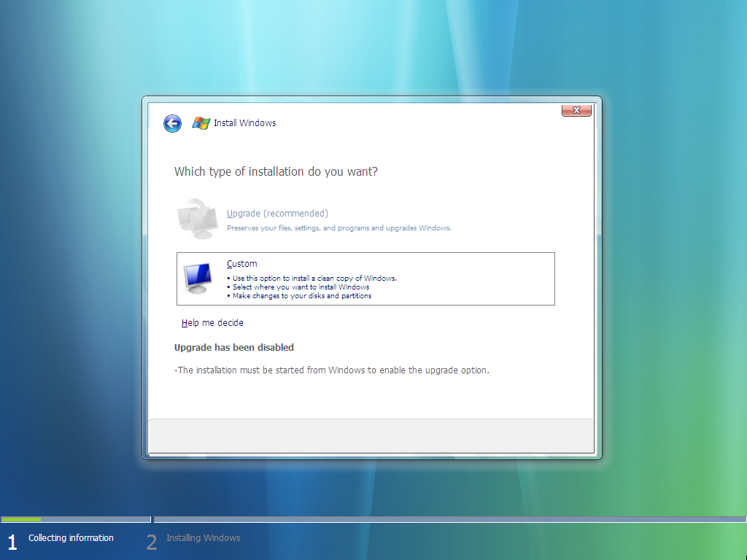Click the Installing Windows progress bar segment
Viewport: 747px width, 560px height.
click(449, 519)
